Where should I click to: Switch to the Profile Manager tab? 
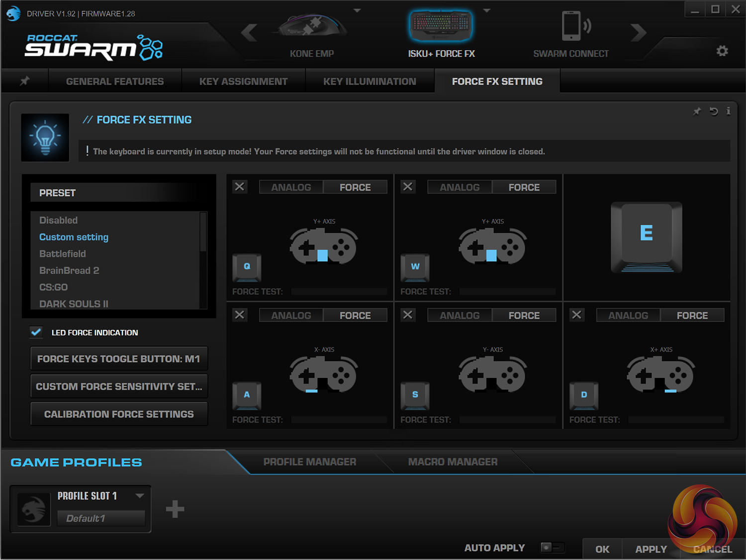[310, 462]
